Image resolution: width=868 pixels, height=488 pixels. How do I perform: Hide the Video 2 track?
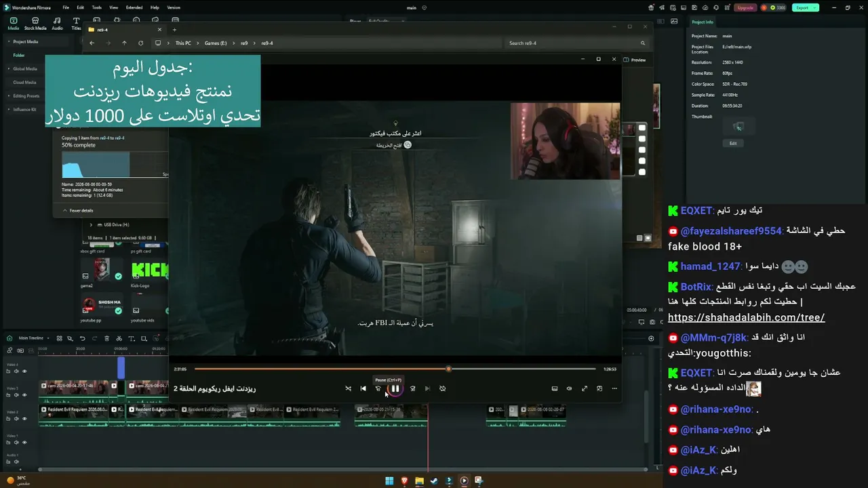click(24, 419)
